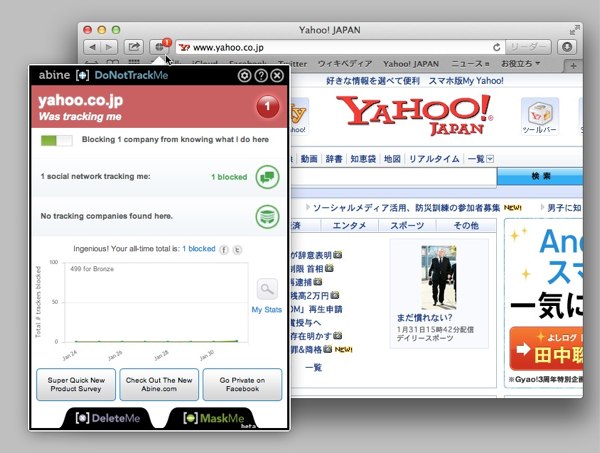Expand ニュース bookmarks folder

pyautogui.click(x=470, y=64)
